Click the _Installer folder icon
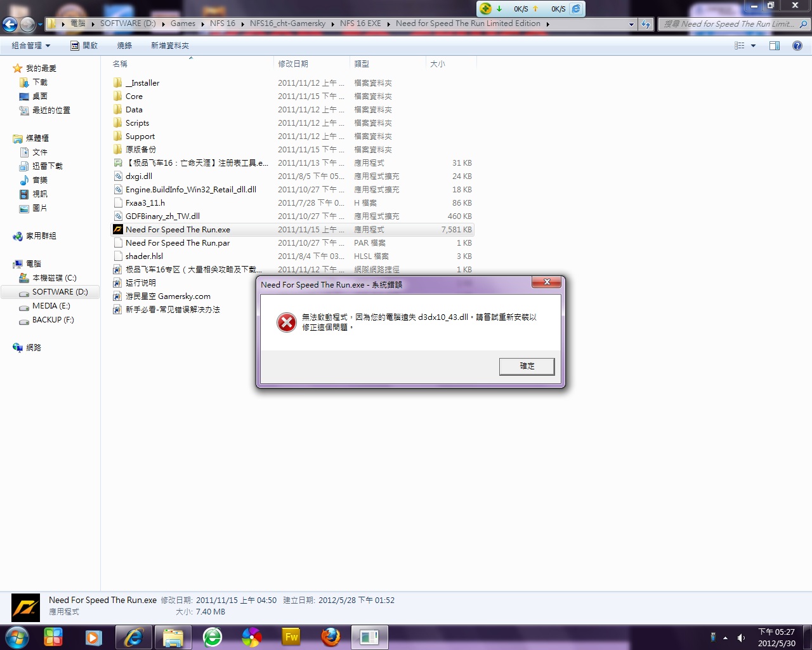This screenshot has width=812, height=650. pos(117,83)
